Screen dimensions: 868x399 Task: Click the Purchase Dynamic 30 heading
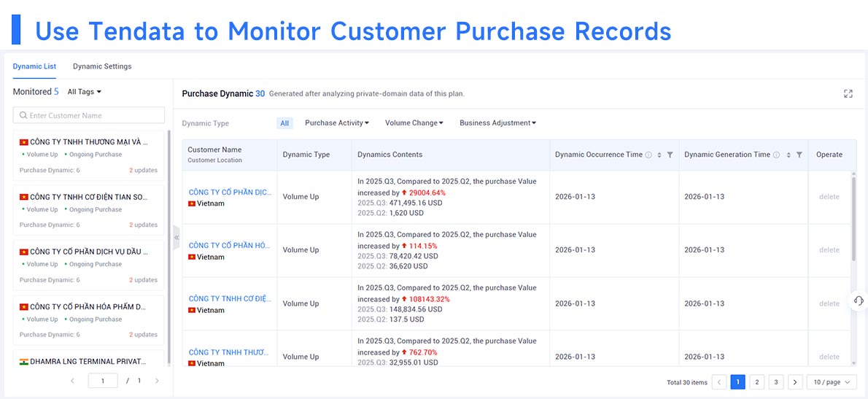[x=224, y=93]
